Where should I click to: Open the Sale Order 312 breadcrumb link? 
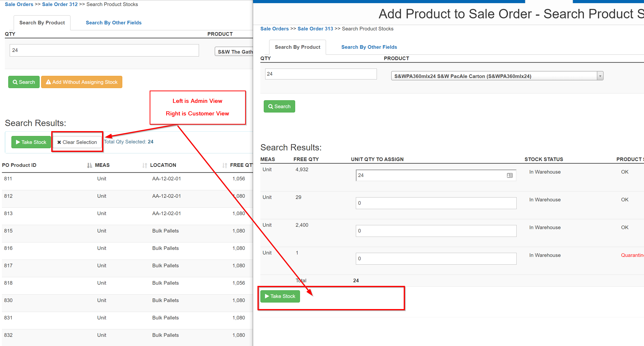60,4
